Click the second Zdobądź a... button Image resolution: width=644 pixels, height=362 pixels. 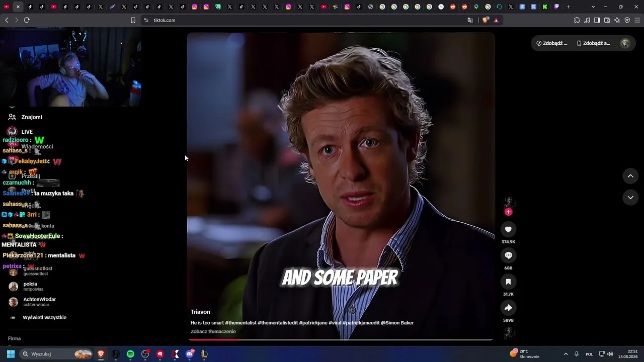[593, 43]
